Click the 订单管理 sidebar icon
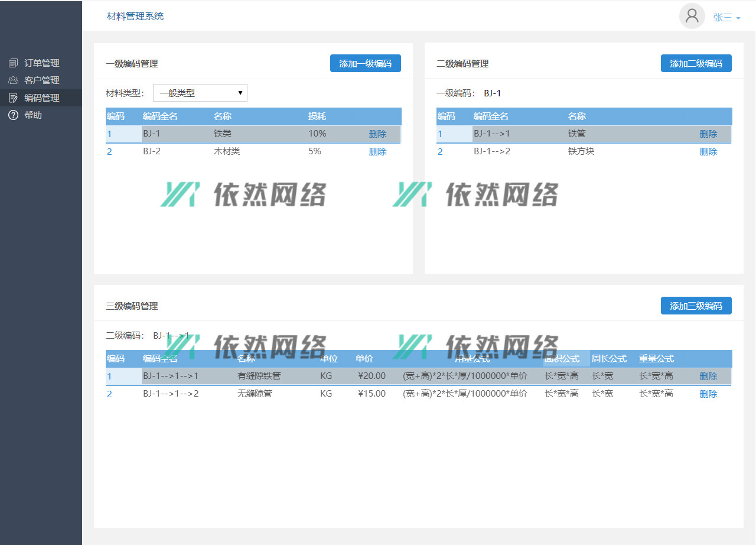756x545 pixels. (13, 63)
